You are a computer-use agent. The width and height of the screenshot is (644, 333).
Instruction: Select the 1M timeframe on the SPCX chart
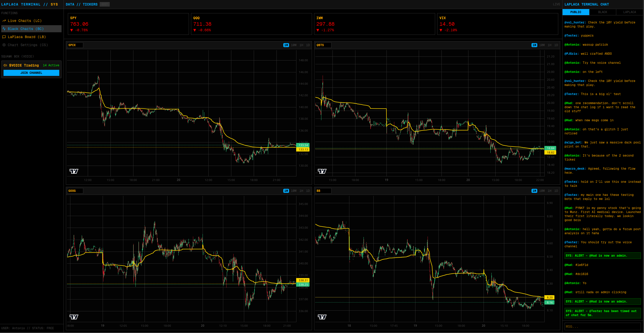click(286, 45)
